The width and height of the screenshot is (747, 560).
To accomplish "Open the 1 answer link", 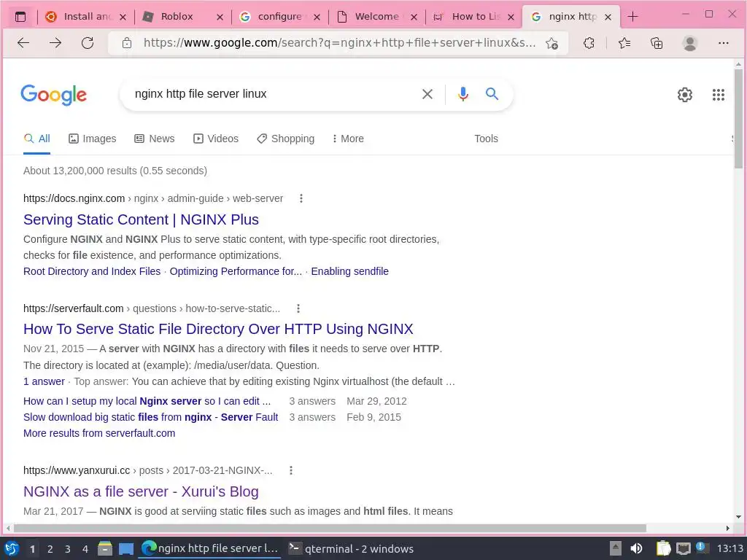I will [44, 381].
